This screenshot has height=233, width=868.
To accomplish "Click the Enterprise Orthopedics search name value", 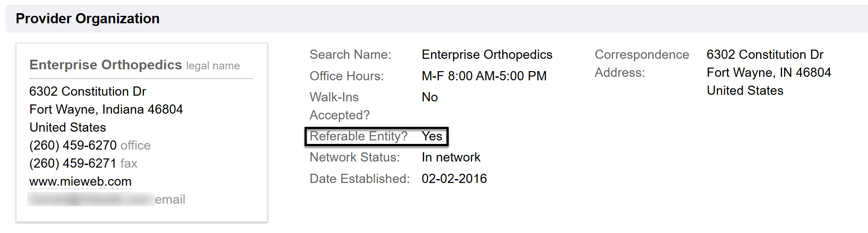I will (487, 54).
